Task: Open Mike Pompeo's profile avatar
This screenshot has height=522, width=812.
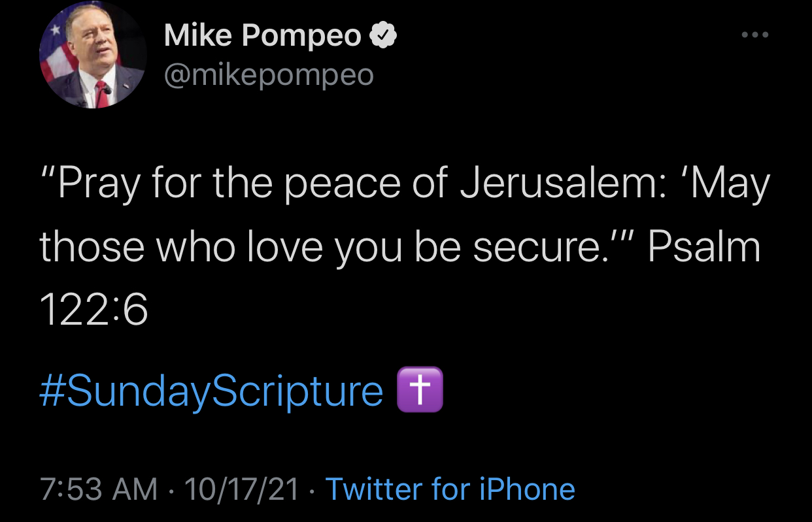Action: (x=93, y=56)
